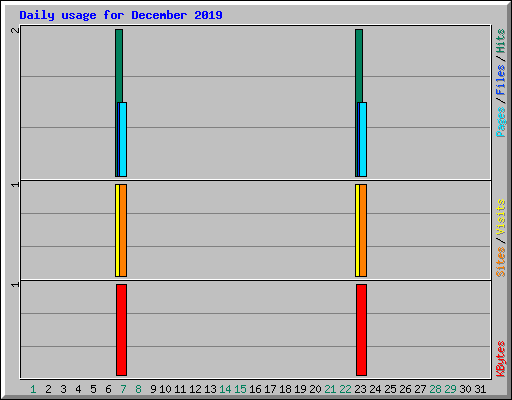Select day 24 on the date axis

click(x=375, y=389)
